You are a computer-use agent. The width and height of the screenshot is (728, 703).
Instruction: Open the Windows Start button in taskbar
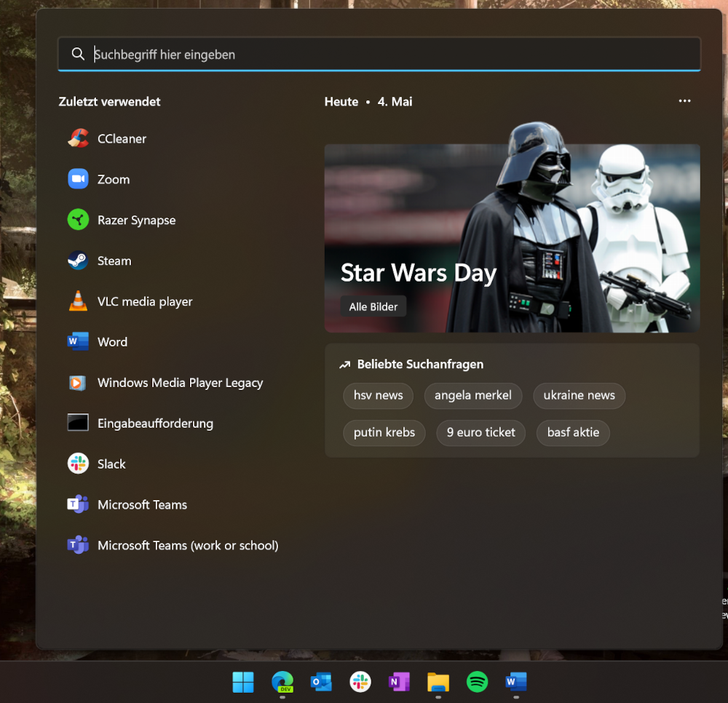tap(243, 682)
